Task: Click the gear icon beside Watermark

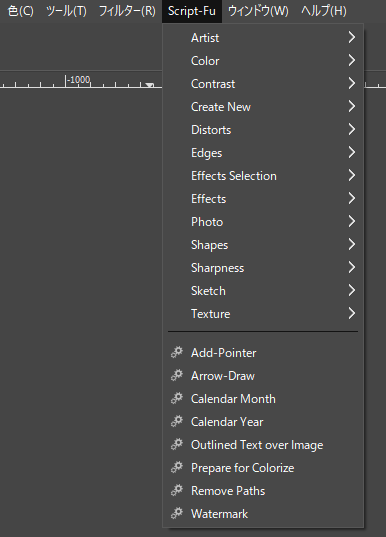Action: point(177,513)
